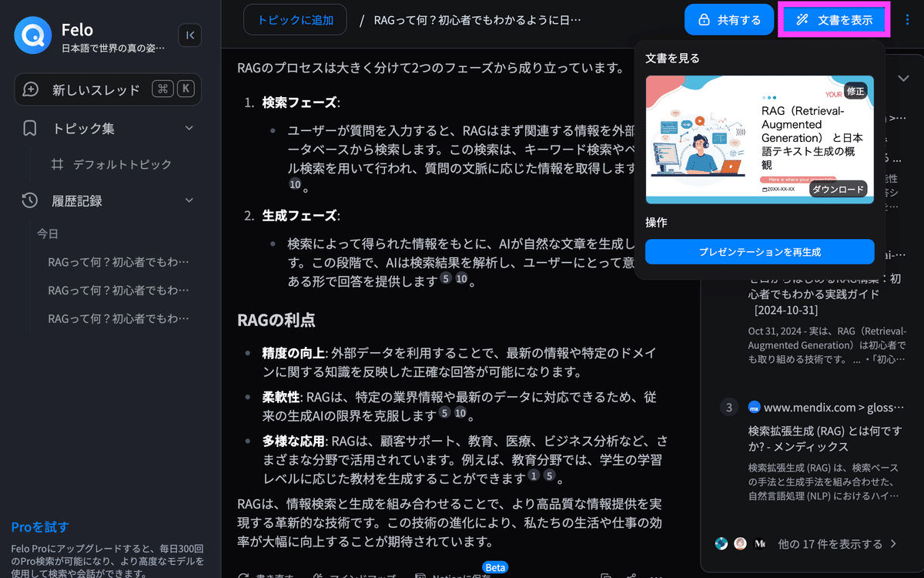
Task: Click the 生成フェーズ list heading
Action: pyautogui.click(x=300, y=216)
